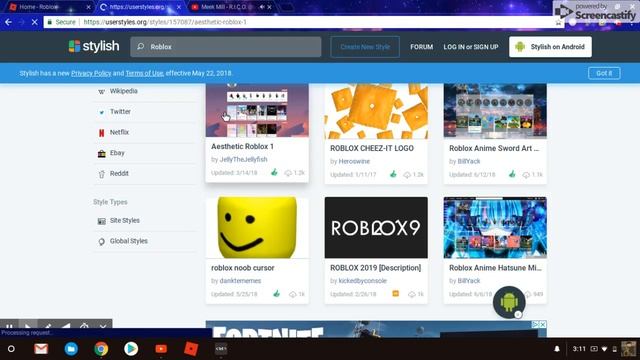
Task: Click the floating Android robot button
Action: coord(509,302)
